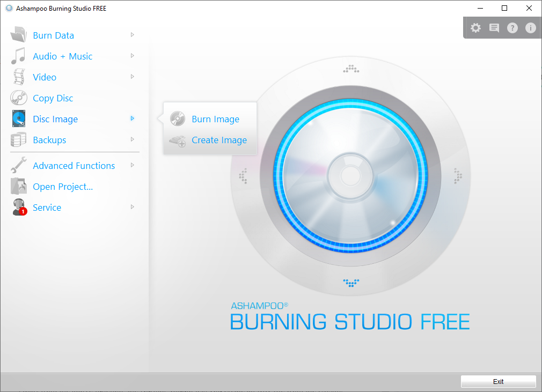Expand the Service submenu arrow

(x=133, y=207)
